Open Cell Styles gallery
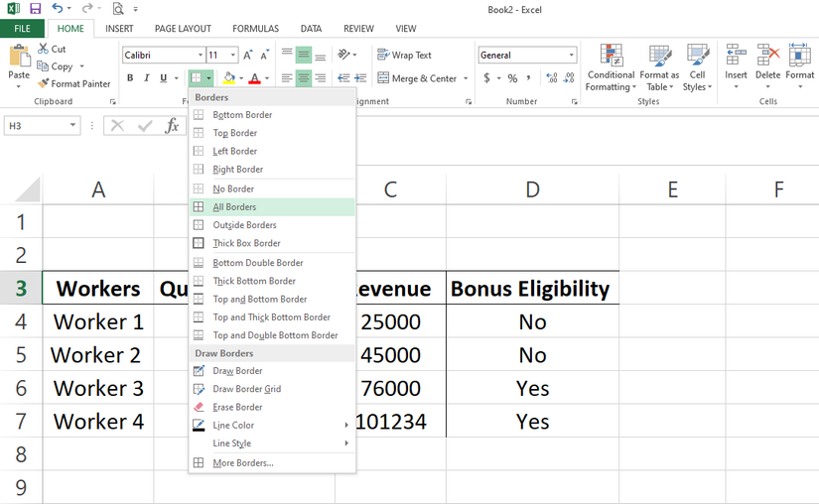 (x=697, y=67)
